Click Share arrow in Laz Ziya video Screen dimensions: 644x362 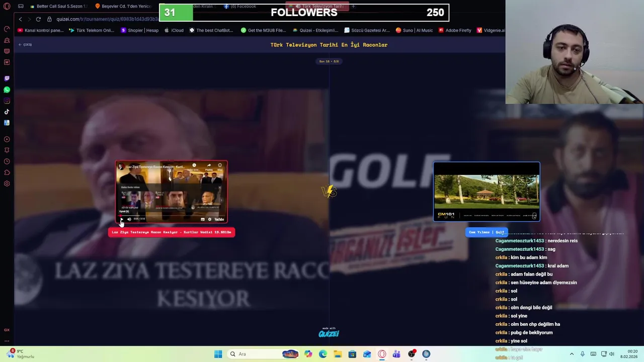tap(209, 165)
